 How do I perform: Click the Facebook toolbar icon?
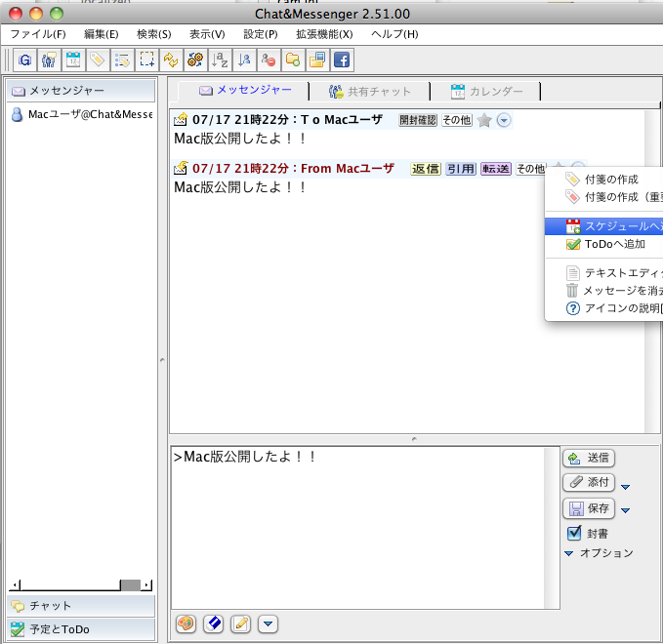pos(342,60)
